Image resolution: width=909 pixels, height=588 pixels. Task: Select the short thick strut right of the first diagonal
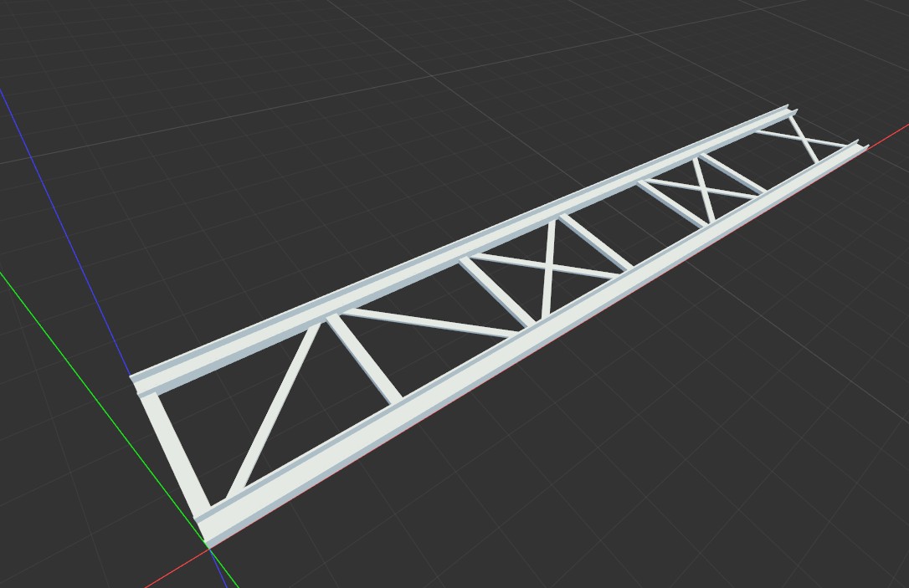[366, 360]
